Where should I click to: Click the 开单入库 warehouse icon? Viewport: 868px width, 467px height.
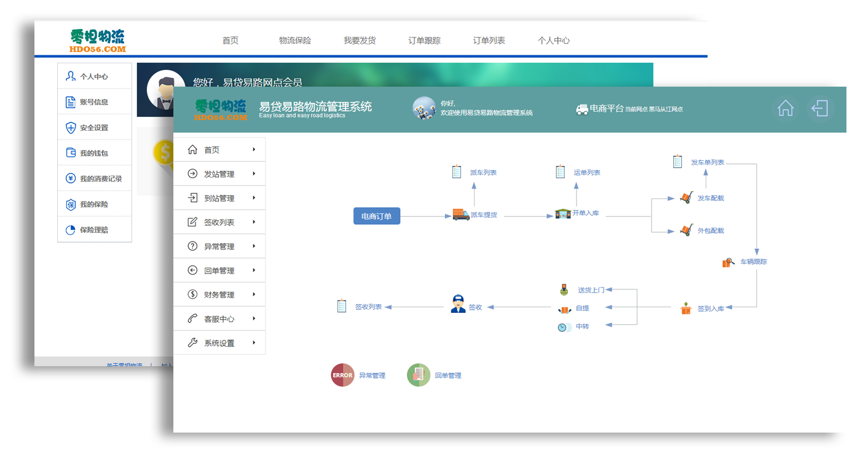point(562,214)
